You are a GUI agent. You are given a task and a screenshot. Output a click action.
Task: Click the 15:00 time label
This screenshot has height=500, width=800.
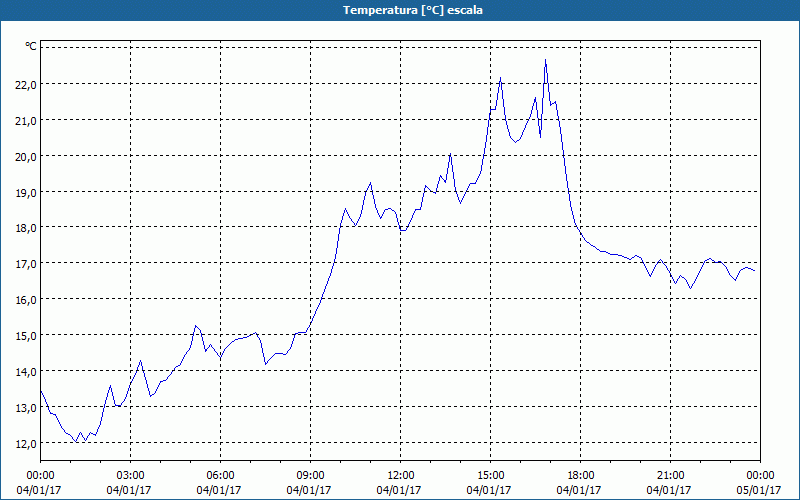(x=490, y=475)
